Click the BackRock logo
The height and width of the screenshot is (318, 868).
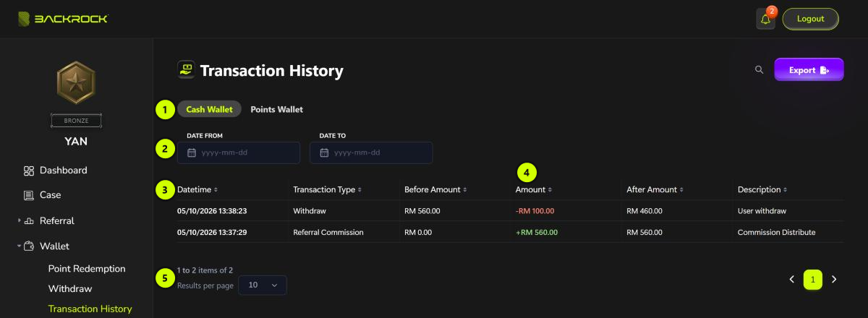click(63, 19)
